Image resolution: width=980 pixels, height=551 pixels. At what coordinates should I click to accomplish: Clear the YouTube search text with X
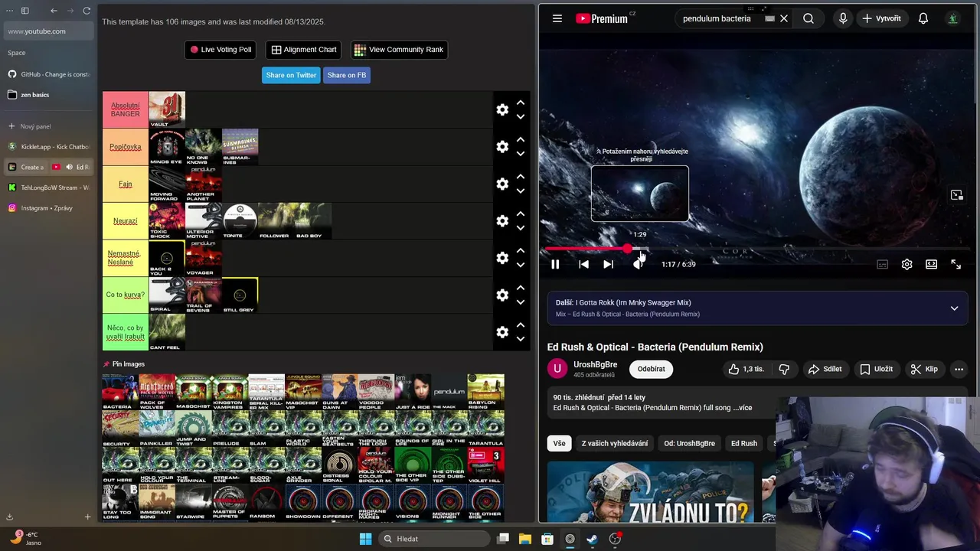(784, 18)
